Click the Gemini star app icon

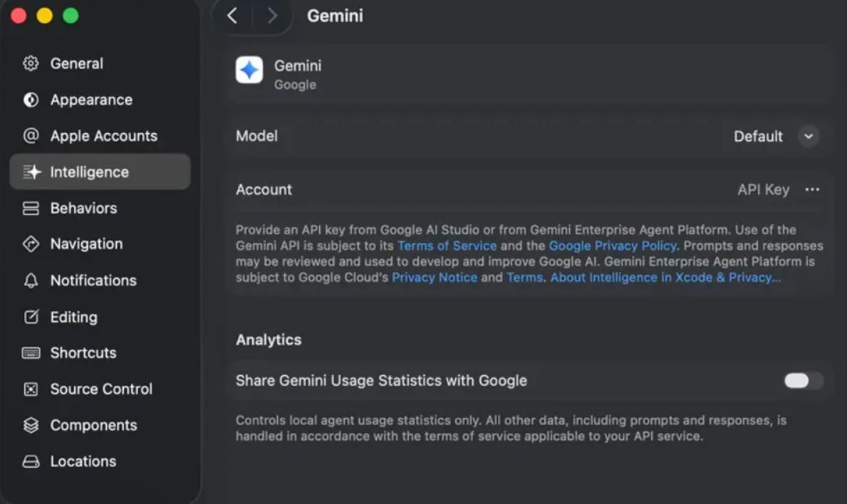tap(249, 70)
